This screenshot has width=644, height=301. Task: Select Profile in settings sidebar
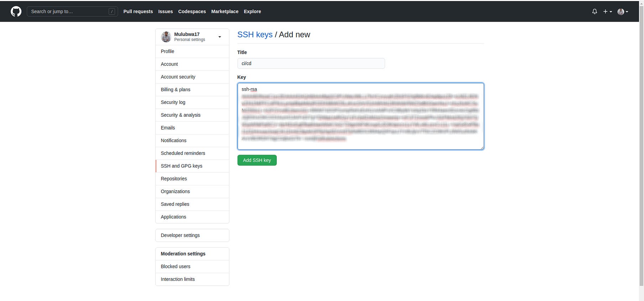click(x=192, y=51)
